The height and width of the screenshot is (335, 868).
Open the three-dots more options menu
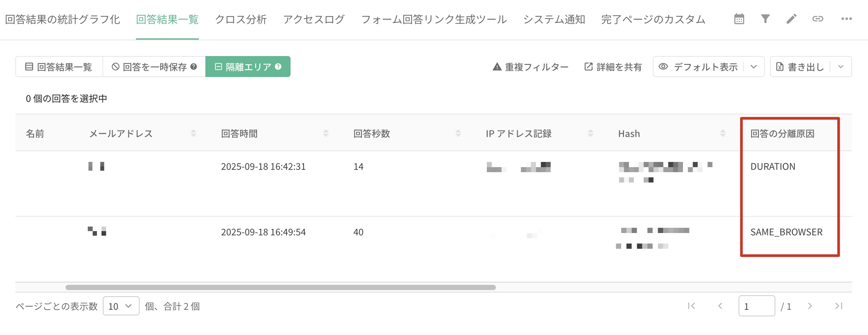coord(846,19)
